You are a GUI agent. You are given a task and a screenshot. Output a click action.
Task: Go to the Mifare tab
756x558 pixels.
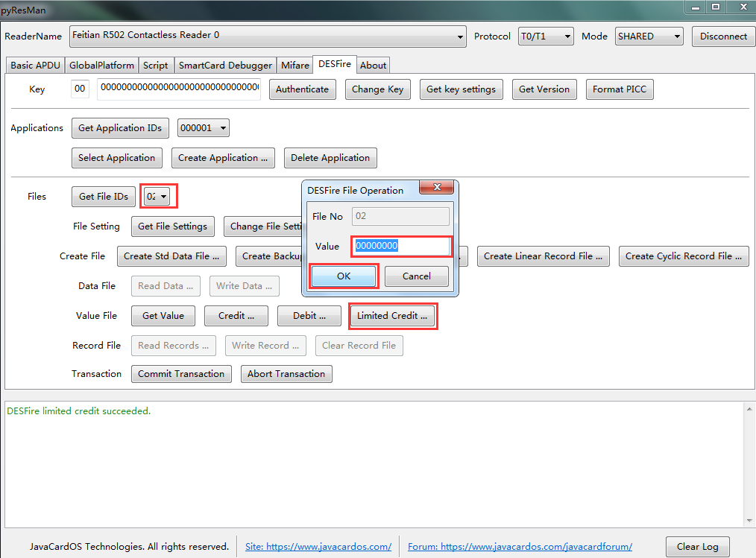point(295,65)
